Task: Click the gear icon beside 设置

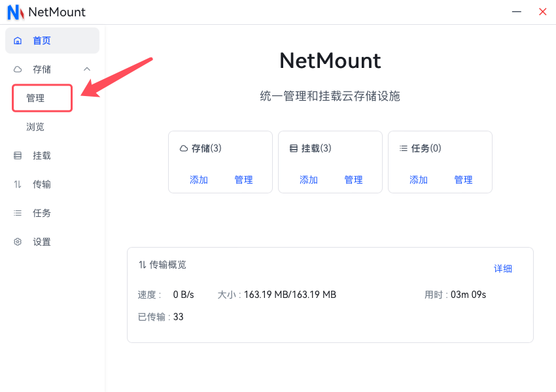Action: coord(18,242)
